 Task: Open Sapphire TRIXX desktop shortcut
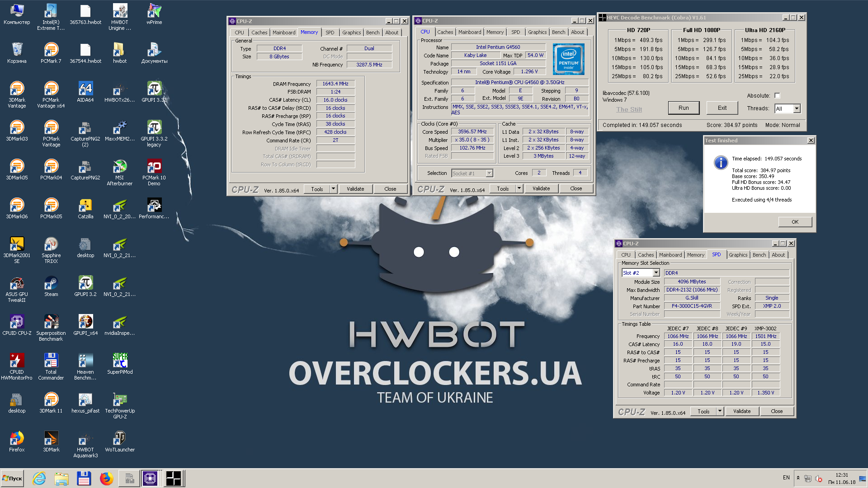[x=51, y=250]
